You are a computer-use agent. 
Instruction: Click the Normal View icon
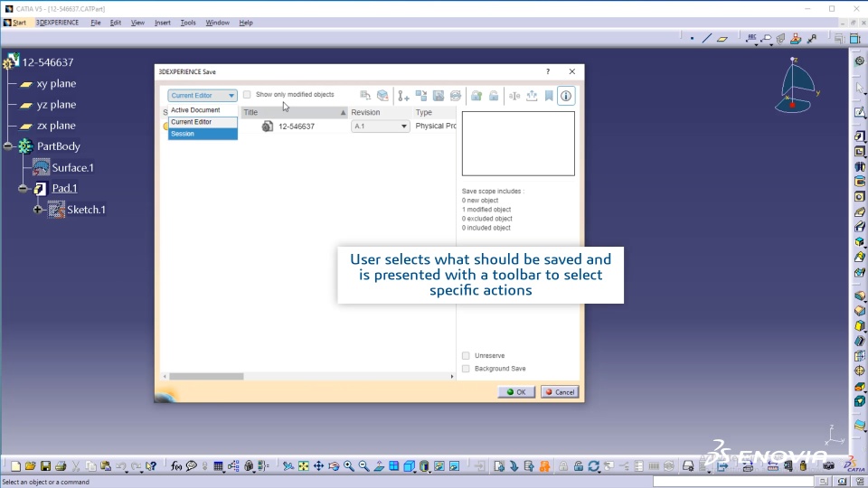coord(379,466)
